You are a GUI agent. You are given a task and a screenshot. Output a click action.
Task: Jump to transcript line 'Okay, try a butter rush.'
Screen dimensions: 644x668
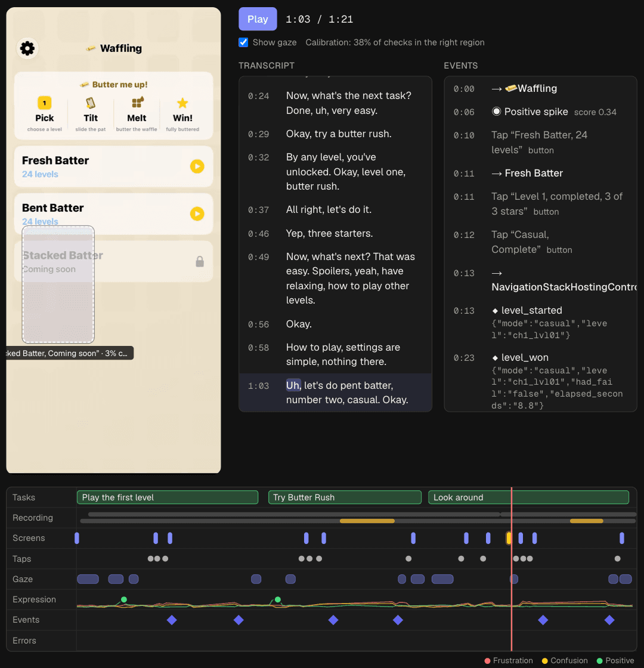(x=335, y=134)
